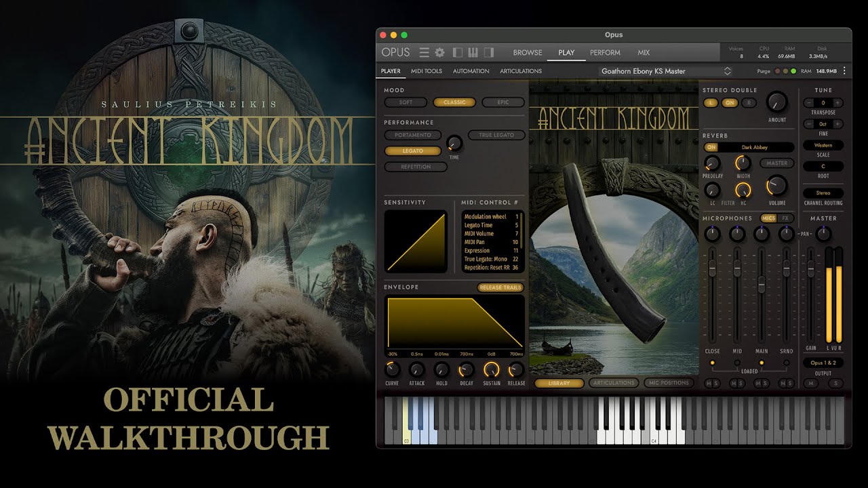Click the envelope Sustain knob
The height and width of the screenshot is (488, 868).
(492, 369)
